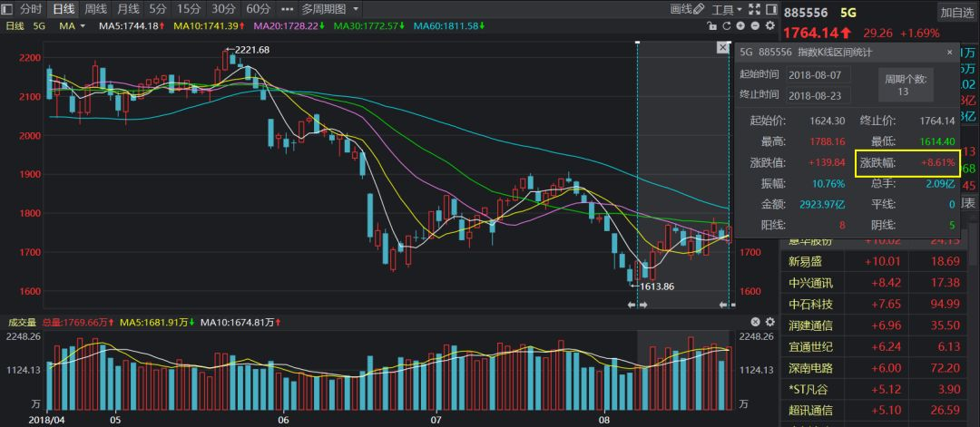Select the 15分 period tab
This screenshot has height=427, width=980.
[x=188, y=9]
